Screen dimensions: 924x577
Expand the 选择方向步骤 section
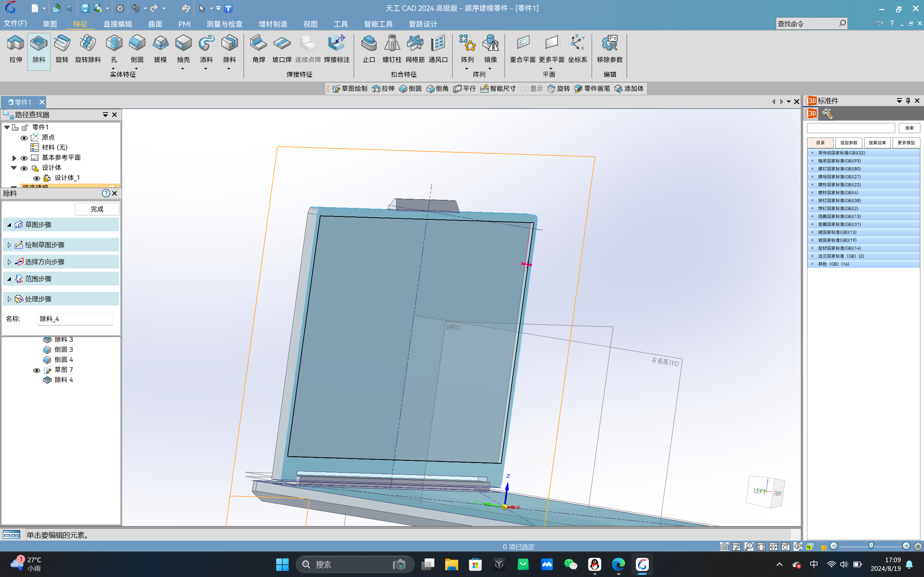tap(9, 262)
